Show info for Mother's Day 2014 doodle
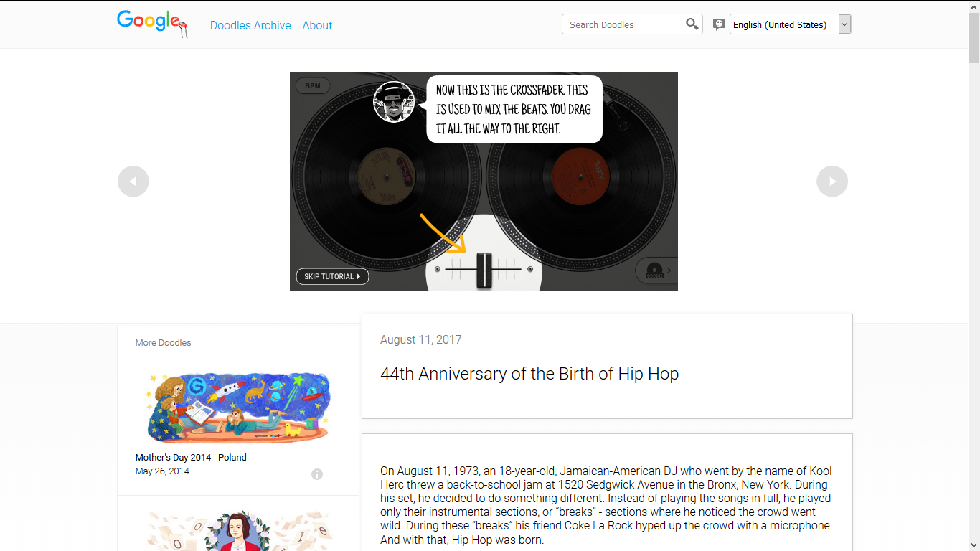 [317, 474]
